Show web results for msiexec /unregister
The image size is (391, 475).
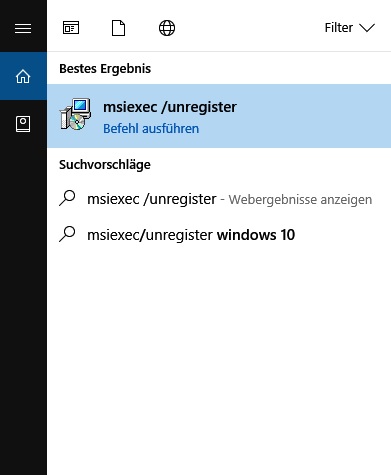[x=219, y=199]
